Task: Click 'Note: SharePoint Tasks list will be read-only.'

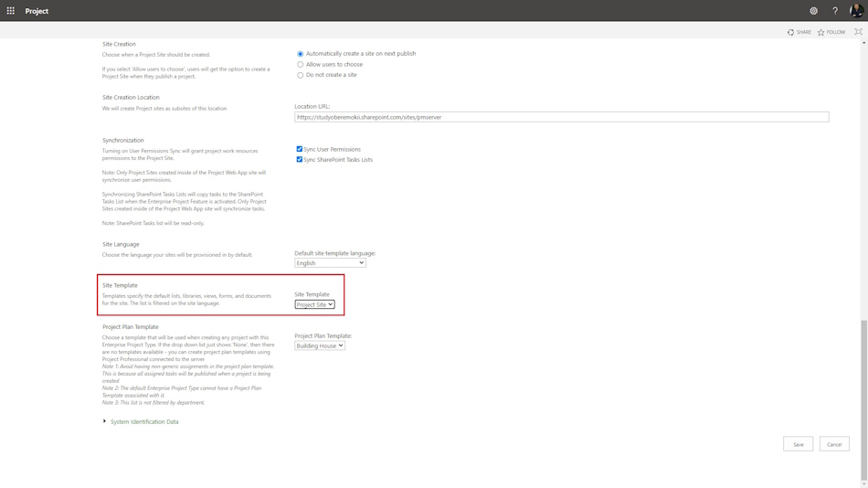Action: coord(153,223)
